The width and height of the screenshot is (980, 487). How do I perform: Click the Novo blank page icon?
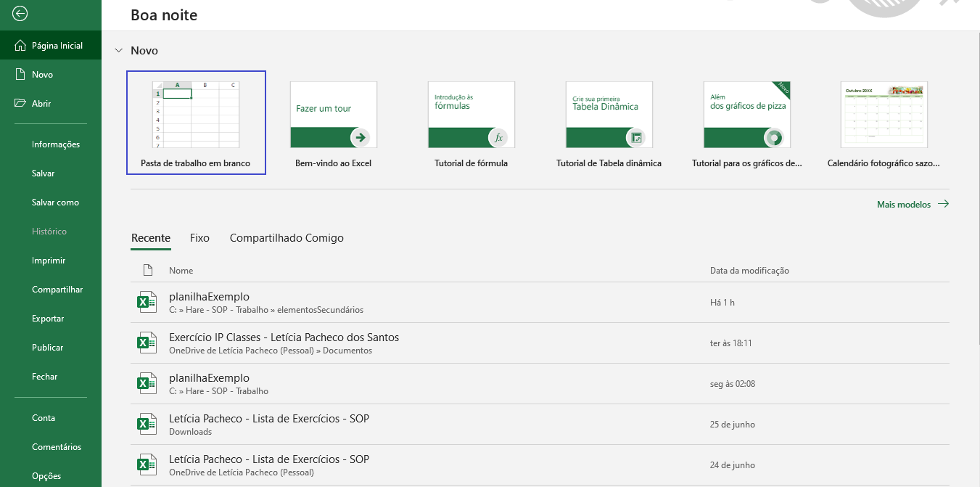[20, 74]
